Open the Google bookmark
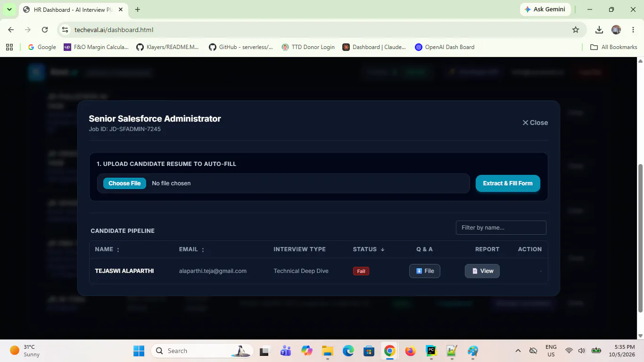The width and height of the screenshot is (644, 362). coord(42,47)
